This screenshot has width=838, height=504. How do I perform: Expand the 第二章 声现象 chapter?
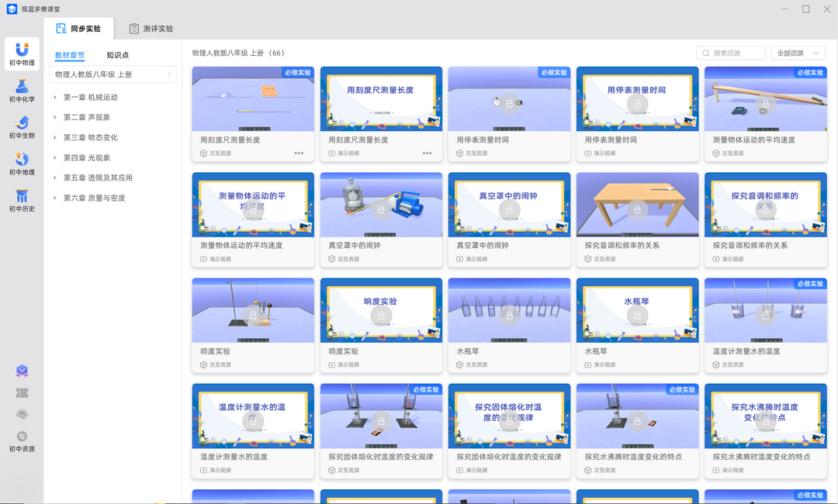(85, 116)
